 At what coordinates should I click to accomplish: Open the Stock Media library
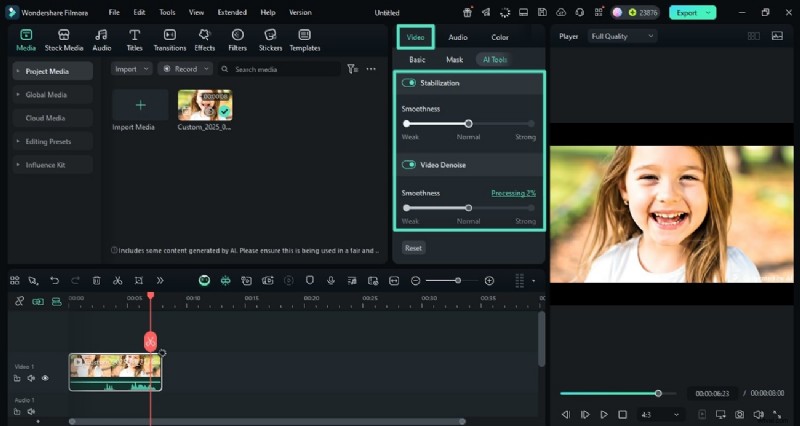[x=64, y=40]
